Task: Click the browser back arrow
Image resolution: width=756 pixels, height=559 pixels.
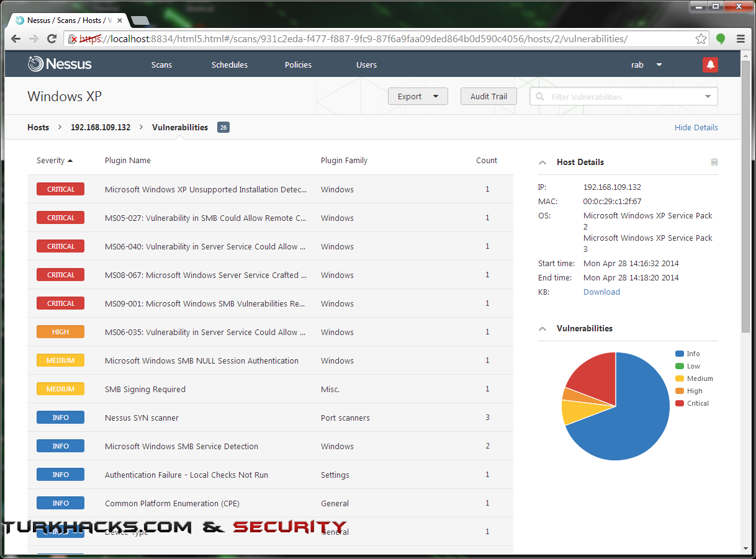Action: [17, 38]
